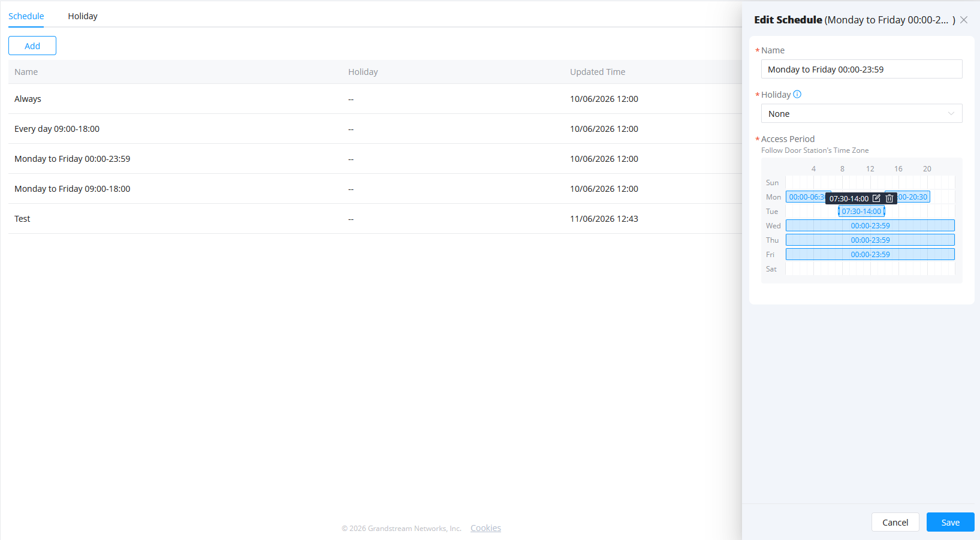Click the Every day 09:00-18:00 row
Image resolution: width=980 pixels, height=540 pixels.
pyautogui.click(x=375, y=129)
